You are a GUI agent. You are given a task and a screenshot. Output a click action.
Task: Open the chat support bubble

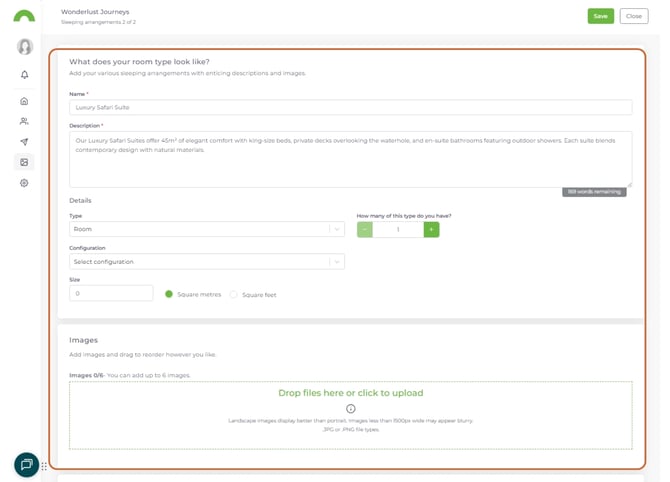(26, 464)
